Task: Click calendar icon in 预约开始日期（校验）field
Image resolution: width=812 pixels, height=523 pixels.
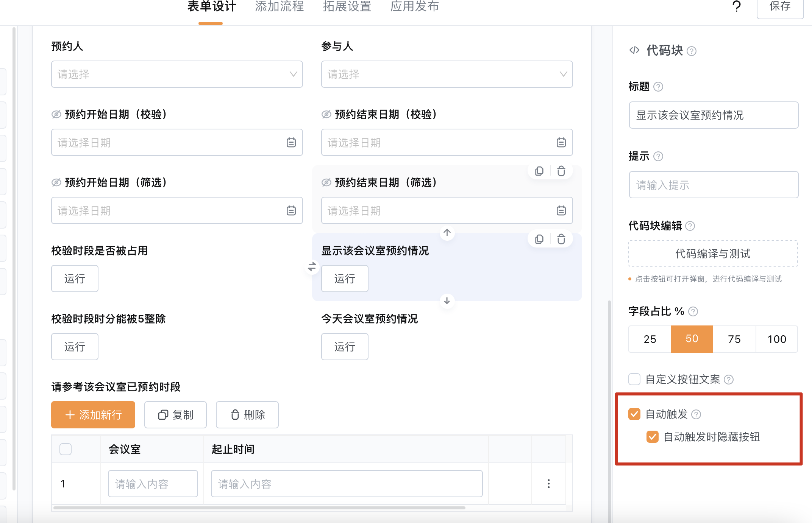Action: [x=291, y=143]
